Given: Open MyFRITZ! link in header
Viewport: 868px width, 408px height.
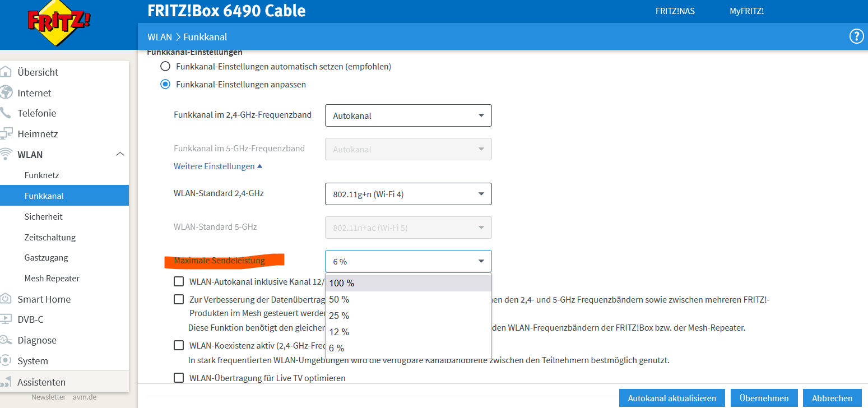Looking at the screenshot, I should coord(747,11).
